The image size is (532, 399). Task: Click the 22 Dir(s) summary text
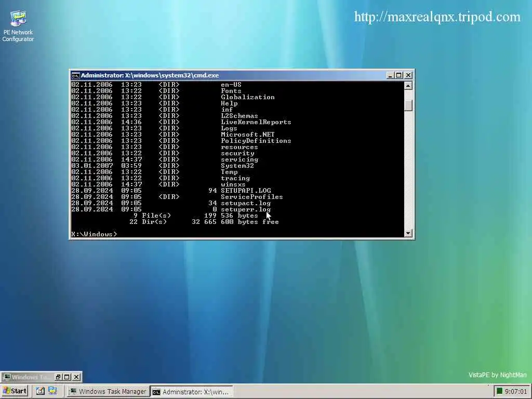click(x=148, y=221)
